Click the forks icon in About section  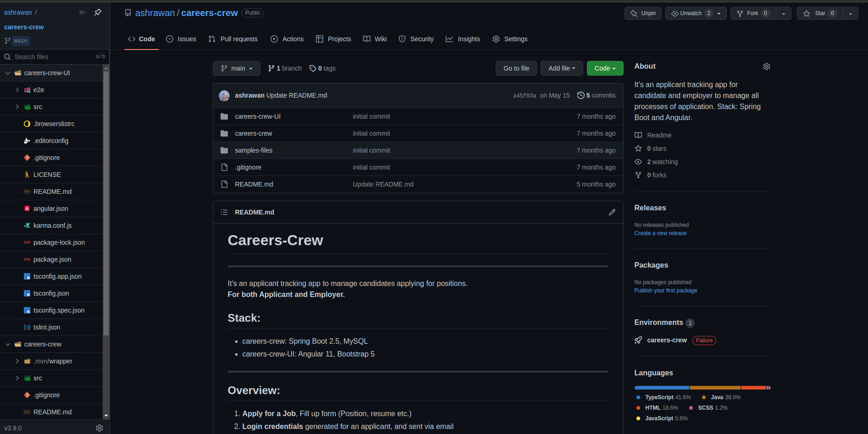[638, 175]
